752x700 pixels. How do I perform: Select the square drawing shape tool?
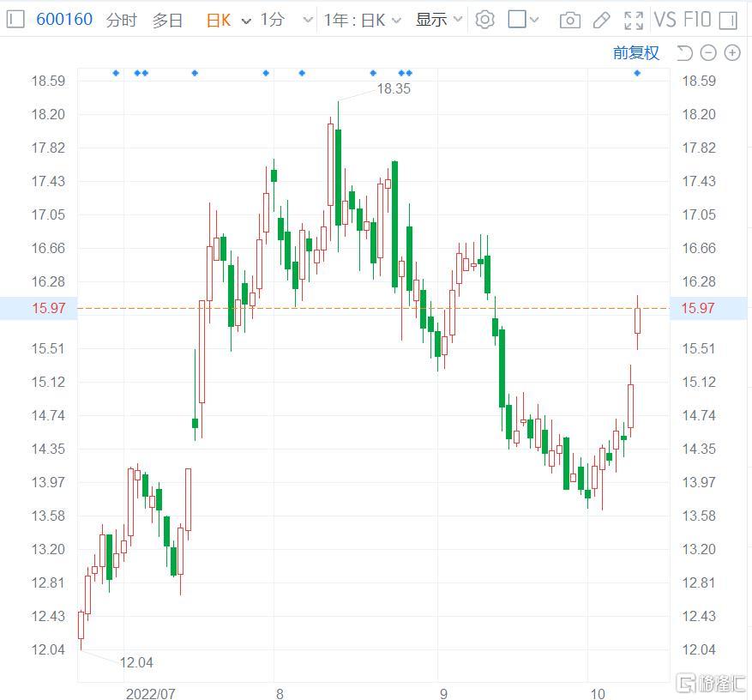coord(516,19)
